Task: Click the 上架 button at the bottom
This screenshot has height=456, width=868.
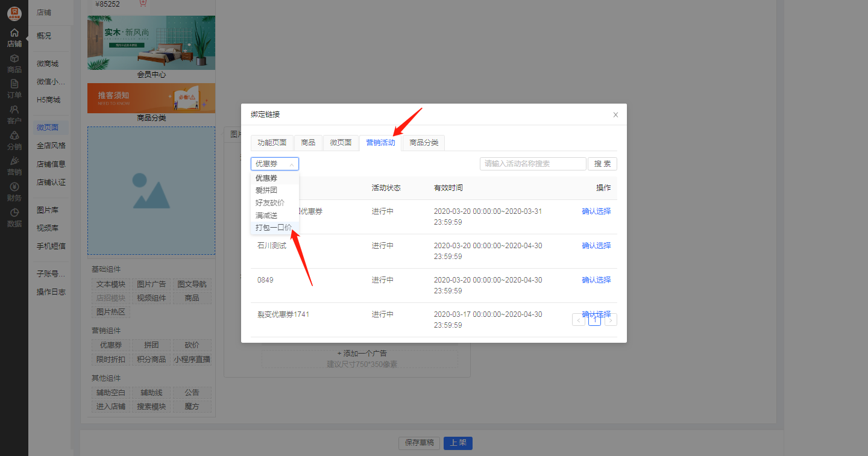Action: pos(458,443)
